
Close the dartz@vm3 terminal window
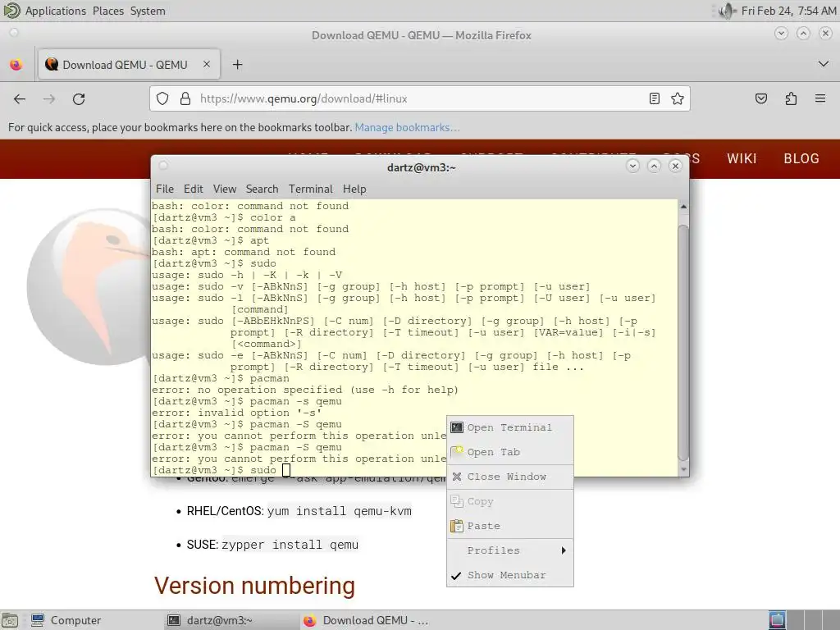click(676, 166)
